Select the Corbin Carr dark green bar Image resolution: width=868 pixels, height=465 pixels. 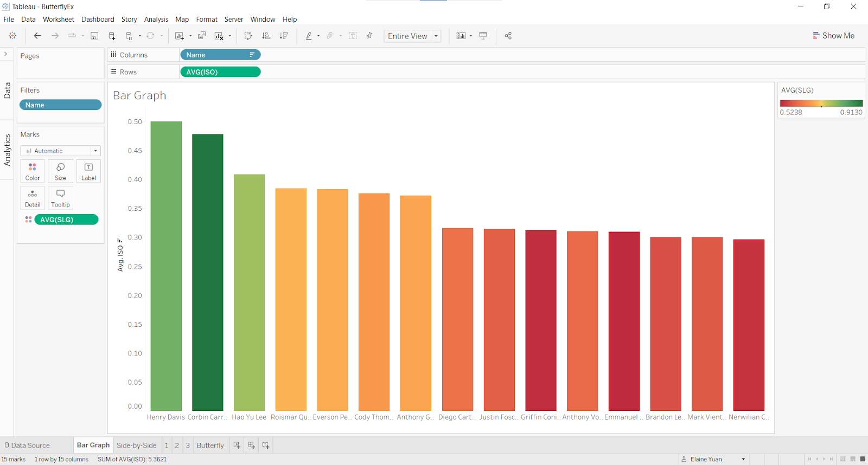(208, 272)
